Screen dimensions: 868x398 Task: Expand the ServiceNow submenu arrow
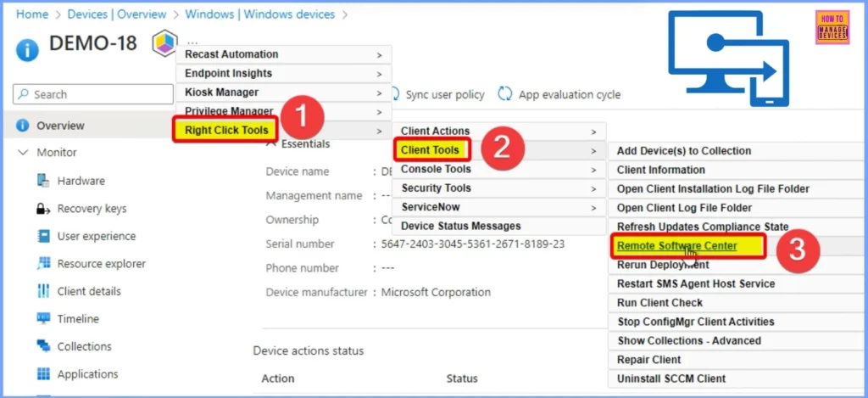[593, 208]
